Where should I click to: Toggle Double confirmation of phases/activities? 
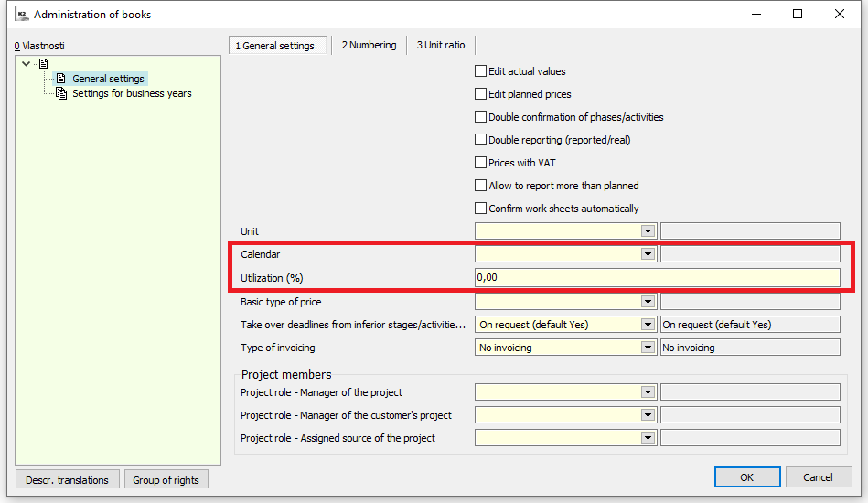[x=480, y=117]
